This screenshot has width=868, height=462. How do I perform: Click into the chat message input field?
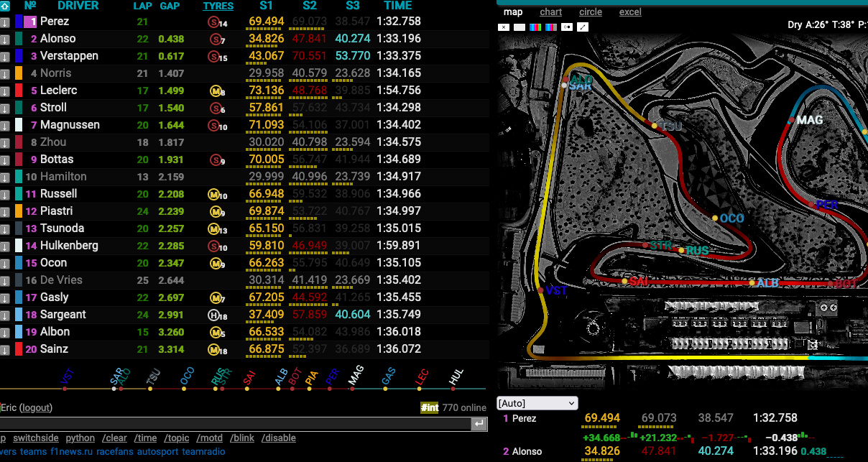[235, 425]
